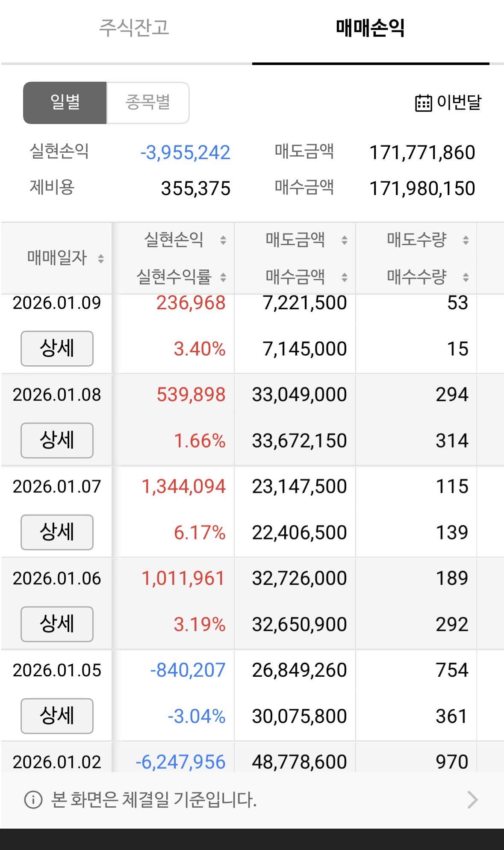
Task: Open 상세 for 2026.01.07
Action: coord(57,532)
